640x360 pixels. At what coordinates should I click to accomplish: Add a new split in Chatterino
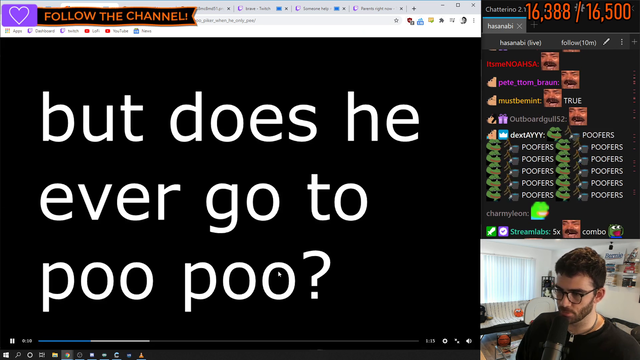coord(634,42)
